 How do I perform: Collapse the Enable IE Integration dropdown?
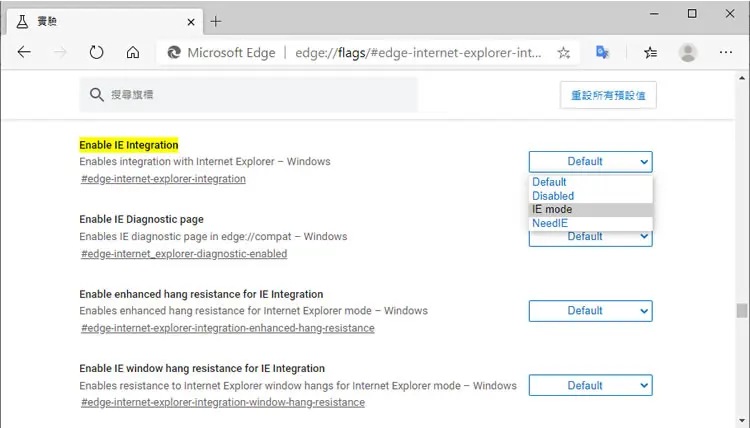click(x=590, y=162)
